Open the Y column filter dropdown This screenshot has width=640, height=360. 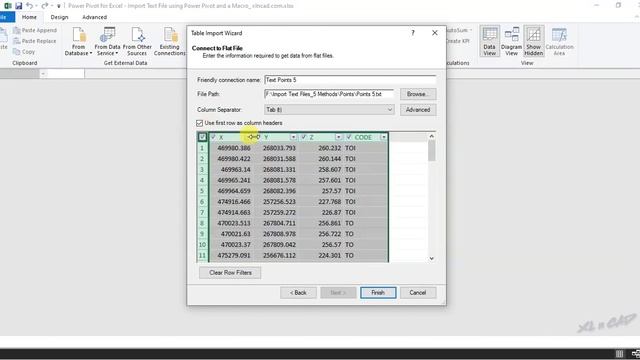coord(293,137)
